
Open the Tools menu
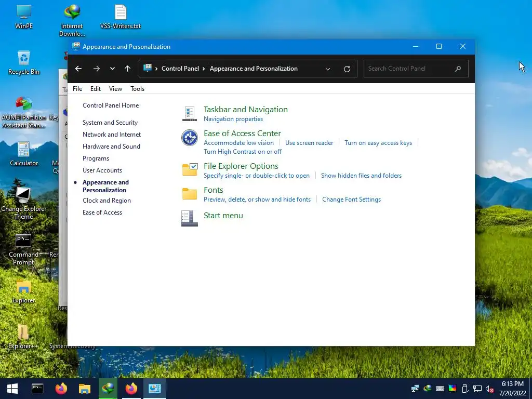coord(137,88)
